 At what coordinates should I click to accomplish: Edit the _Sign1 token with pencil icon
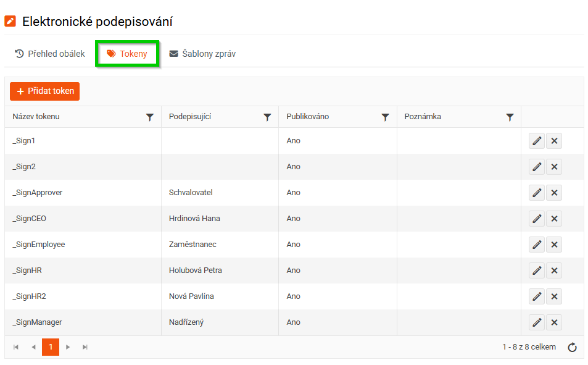(x=537, y=141)
